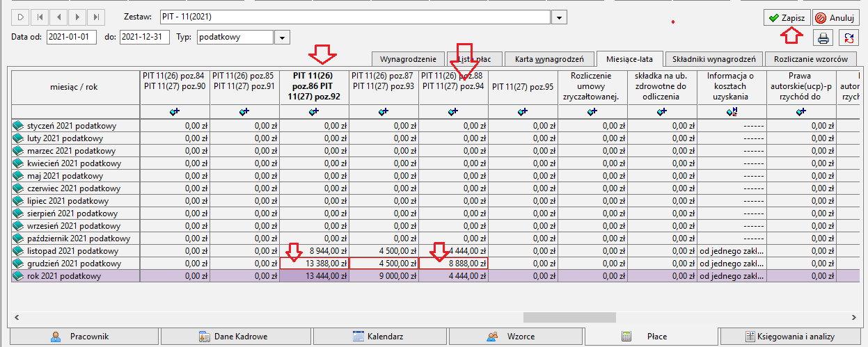
Task: Click book icon of luty 2021 podatkowy
Action: click(x=19, y=138)
